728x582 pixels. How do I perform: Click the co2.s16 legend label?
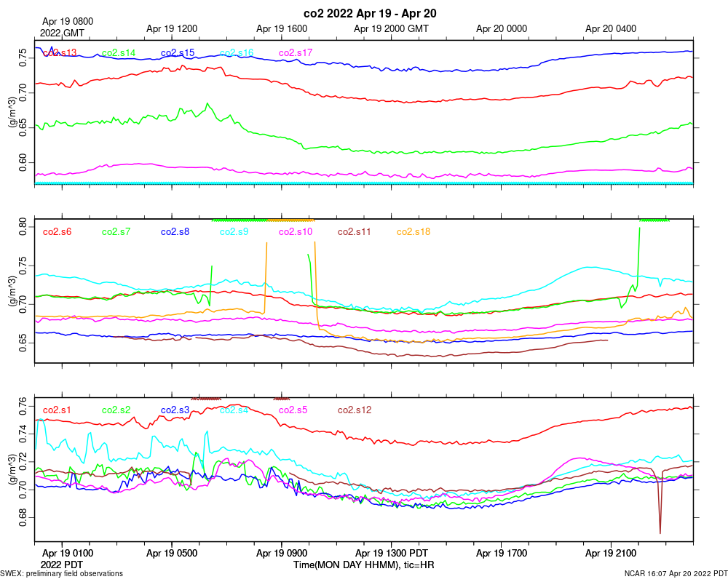237,53
